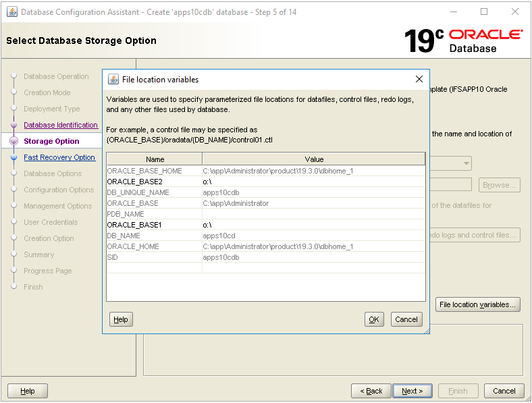Screen dimensions: 532x403
Task: Click DB_NAME value apps10cd
Action: point(313,236)
